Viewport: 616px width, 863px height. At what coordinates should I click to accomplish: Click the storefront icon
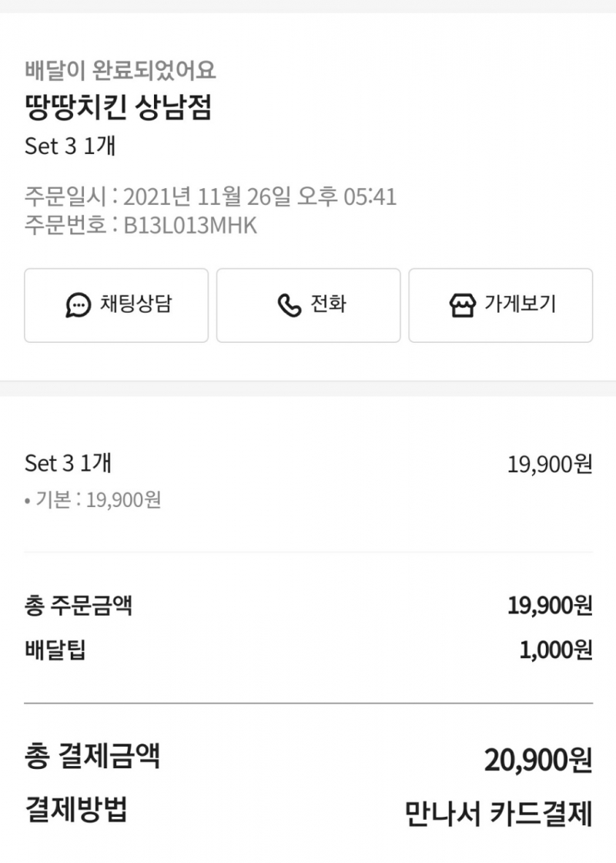(462, 305)
